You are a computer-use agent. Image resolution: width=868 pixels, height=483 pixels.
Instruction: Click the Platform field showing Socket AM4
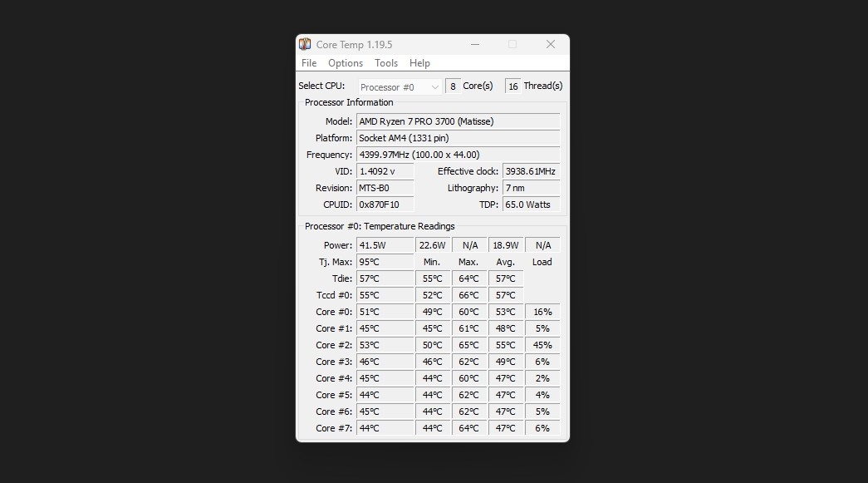tap(457, 138)
